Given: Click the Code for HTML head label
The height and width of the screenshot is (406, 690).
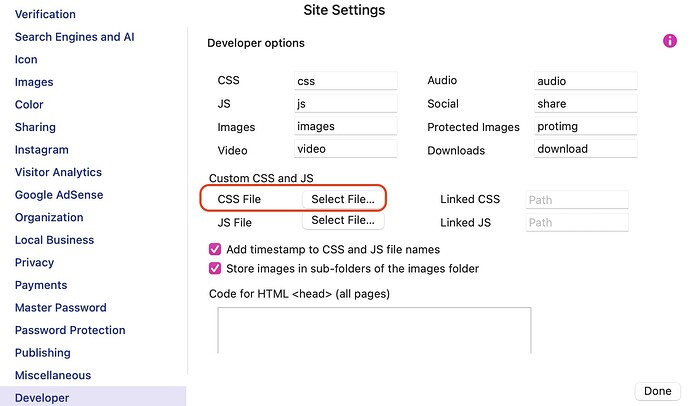Looking at the screenshot, I should [x=299, y=293].
